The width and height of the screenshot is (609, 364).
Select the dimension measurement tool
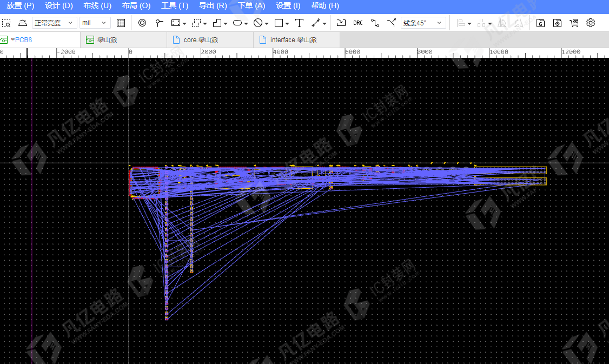(x=316, y=23)
